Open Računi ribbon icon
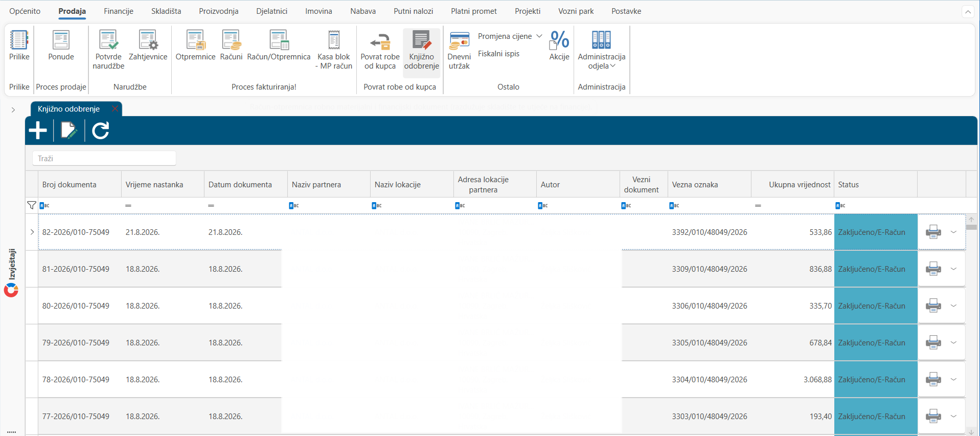 [x=231, y=46]
